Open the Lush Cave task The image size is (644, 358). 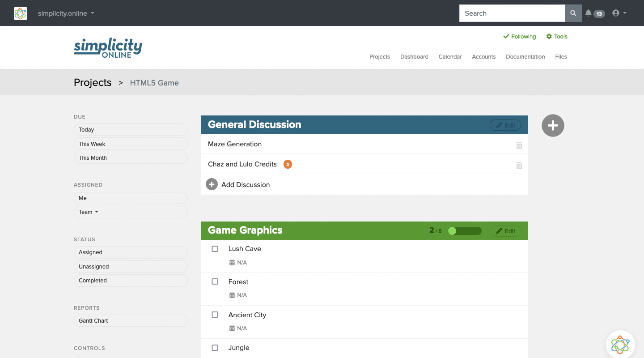[245, 249]
